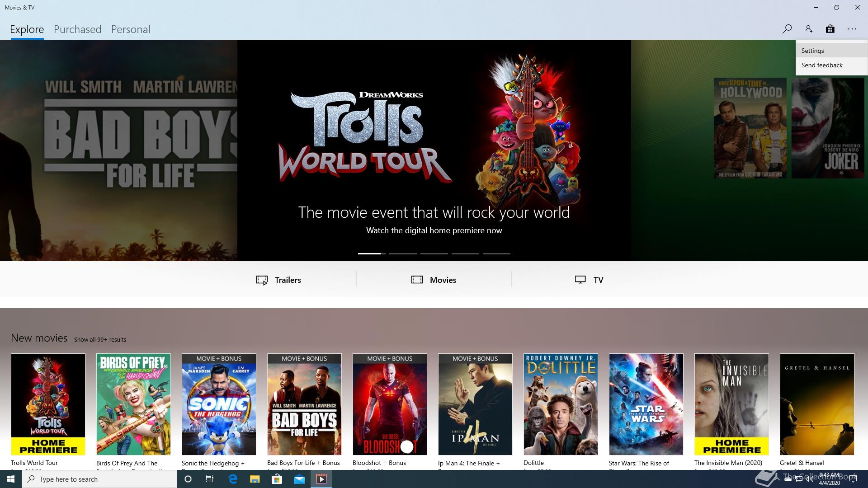This screenshot has width=868, height=488.
Task: Open the search magnifier icon
Action: [x=787, y=29]
